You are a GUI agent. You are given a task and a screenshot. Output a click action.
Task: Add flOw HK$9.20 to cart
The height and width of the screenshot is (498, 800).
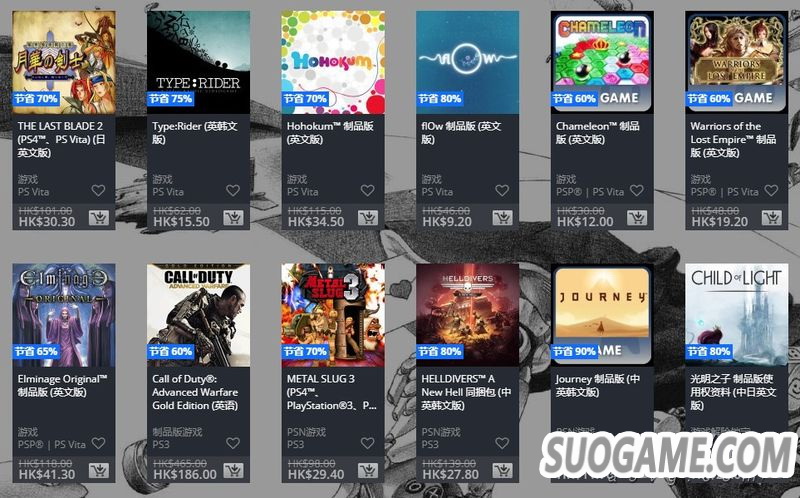tap(503, 218)
